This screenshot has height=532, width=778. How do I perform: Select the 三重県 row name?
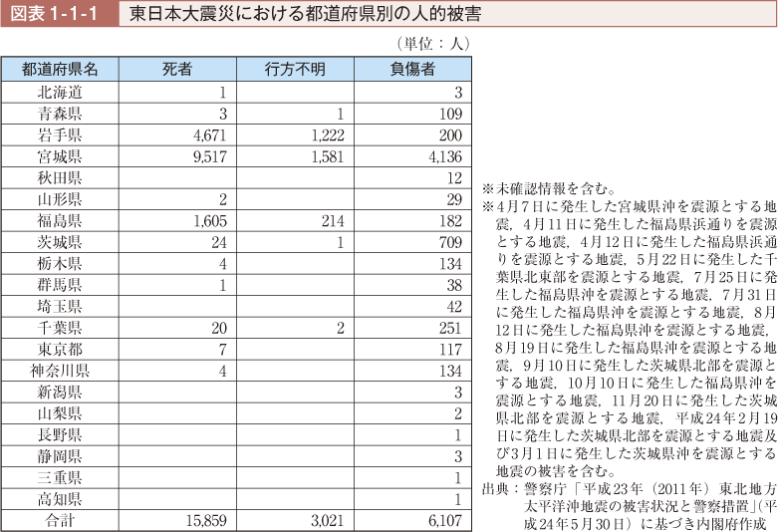click(60, 477)
